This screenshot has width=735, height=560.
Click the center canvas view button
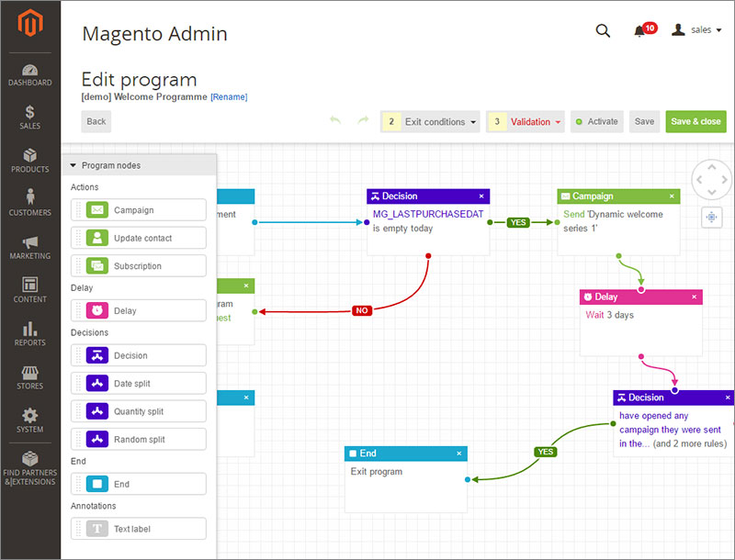(x=711, y=218)
